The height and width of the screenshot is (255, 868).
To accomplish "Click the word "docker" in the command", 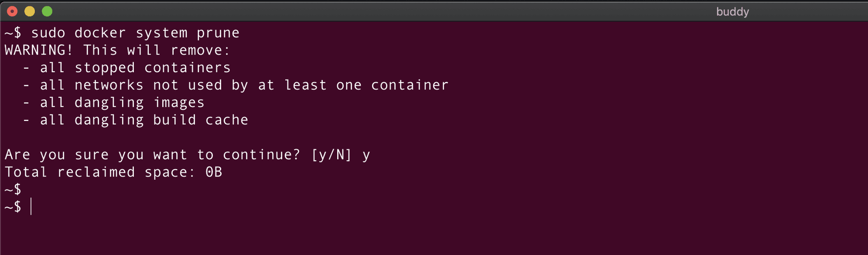I will coord(100,33).
